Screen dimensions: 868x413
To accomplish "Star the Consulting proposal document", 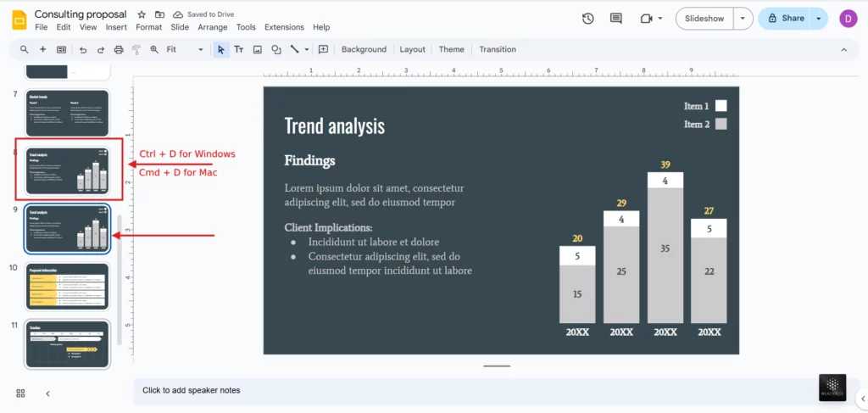I will (x=142, y=14).
